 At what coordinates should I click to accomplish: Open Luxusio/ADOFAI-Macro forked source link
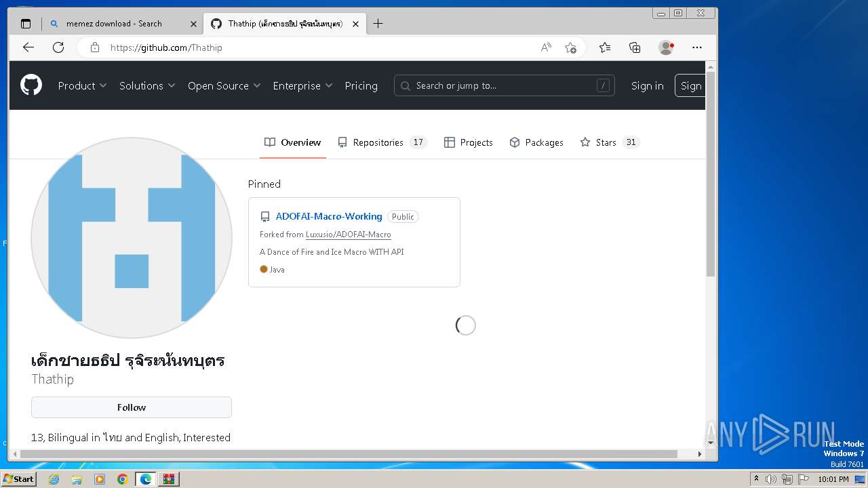point(349,235)
